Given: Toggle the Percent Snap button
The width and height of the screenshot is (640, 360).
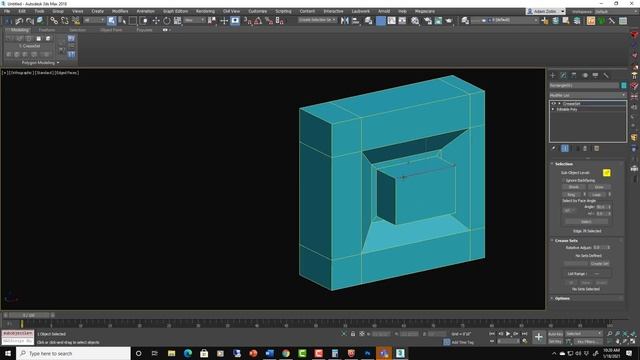Looking at the screenshot, I should tap(269, 20).
